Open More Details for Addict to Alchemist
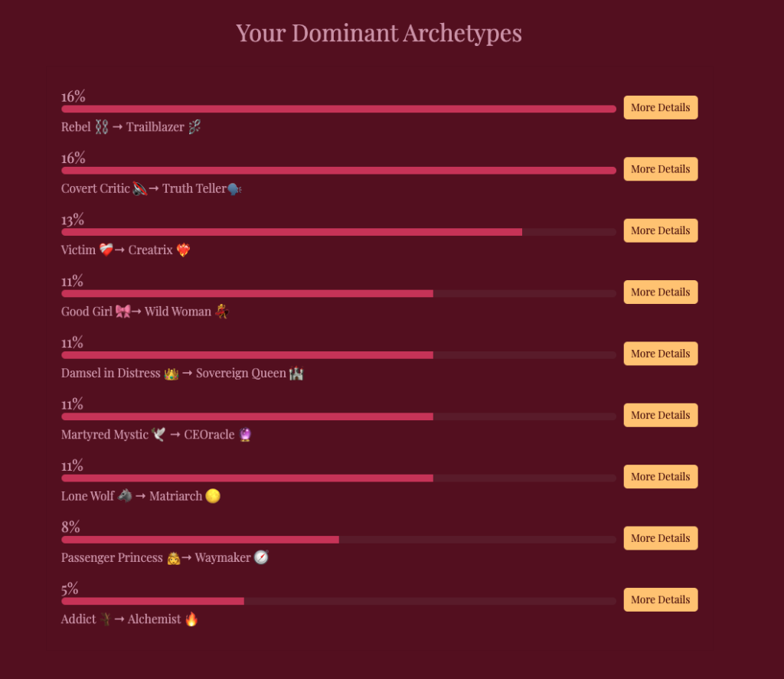 click(660, 599)
